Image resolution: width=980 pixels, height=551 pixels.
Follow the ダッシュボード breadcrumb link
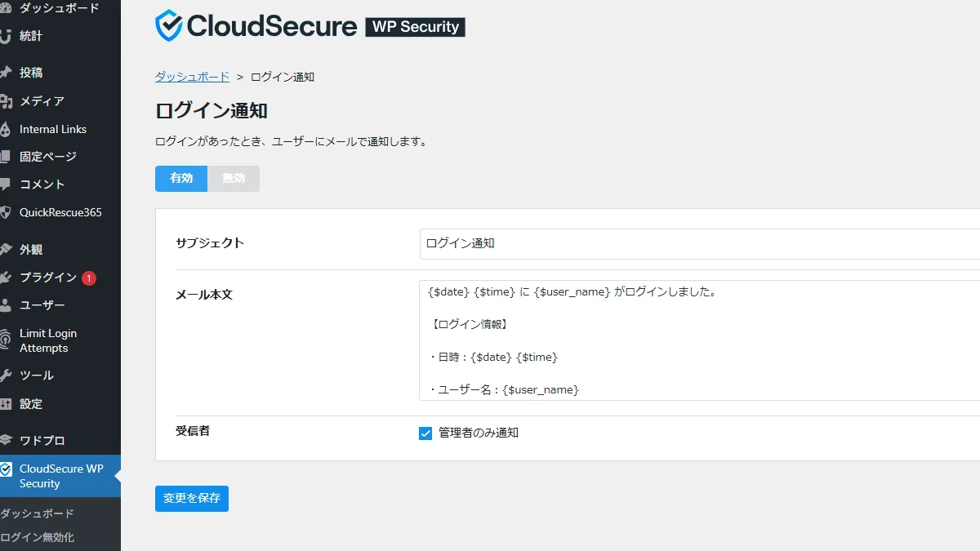[x=192, y=77]
